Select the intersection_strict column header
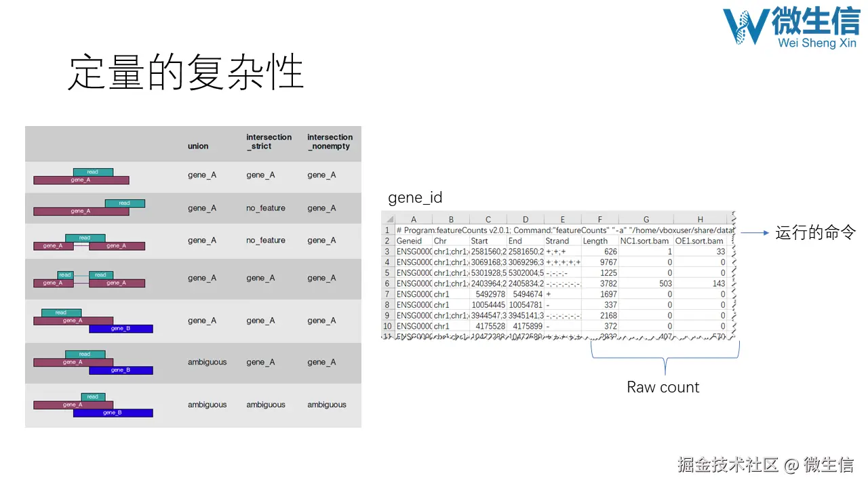Viewport: 868px width, 488px height. tap(269, 142)
